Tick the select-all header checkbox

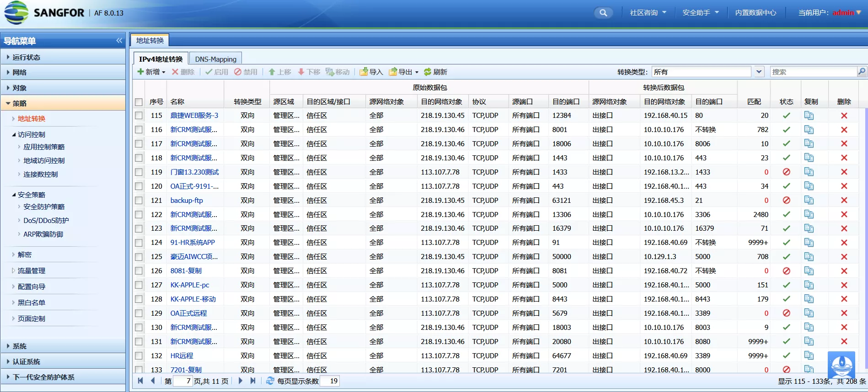[x=139, y=102]
